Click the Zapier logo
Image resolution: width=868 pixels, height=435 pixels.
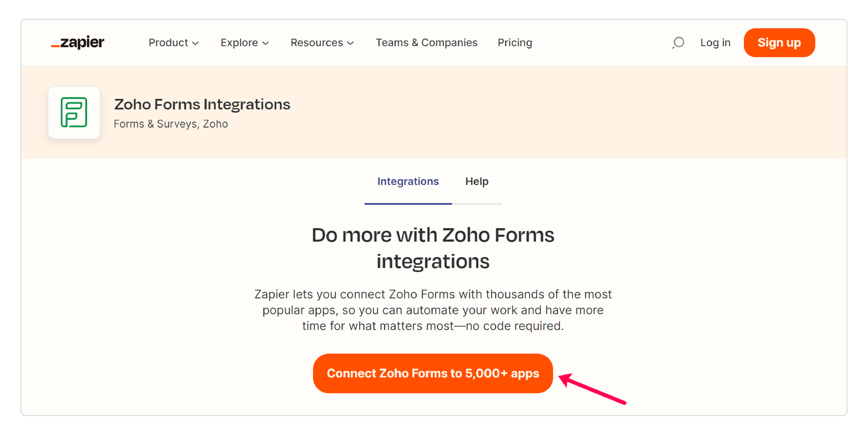tap(78, 42)
